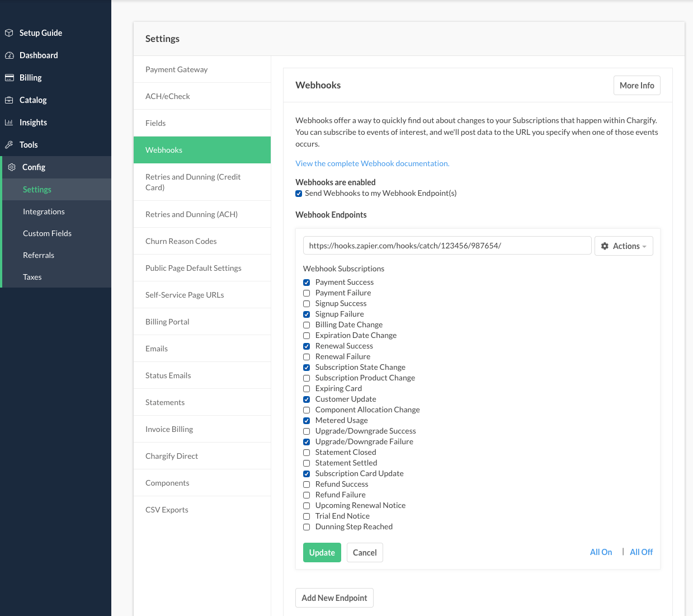Select Integrations under Config
Image resolution: width=693 pixels, height=616 pixels.
pyautogui.click(x=44, y=211)
